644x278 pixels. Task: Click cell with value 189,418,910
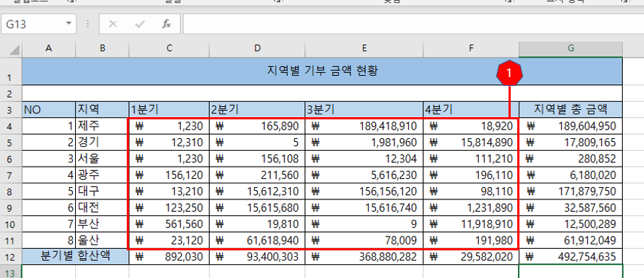click(364, 127)
